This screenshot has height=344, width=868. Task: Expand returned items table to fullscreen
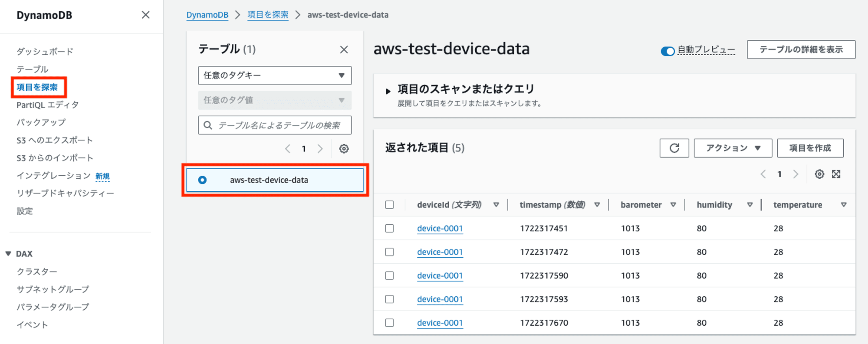pos(836,174)
